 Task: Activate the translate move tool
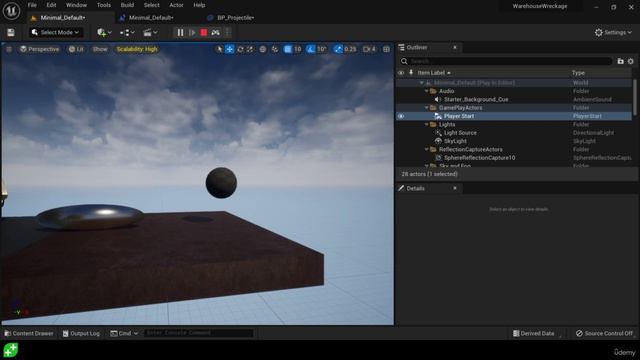click(x=230, y=49)
